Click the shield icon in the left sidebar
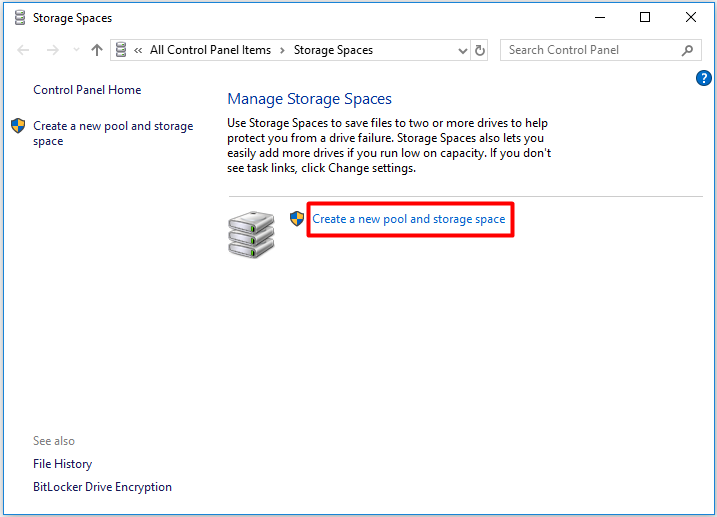The width and height of the screenshot is (717, 517). pyautogui.click(x=18, y=126)
